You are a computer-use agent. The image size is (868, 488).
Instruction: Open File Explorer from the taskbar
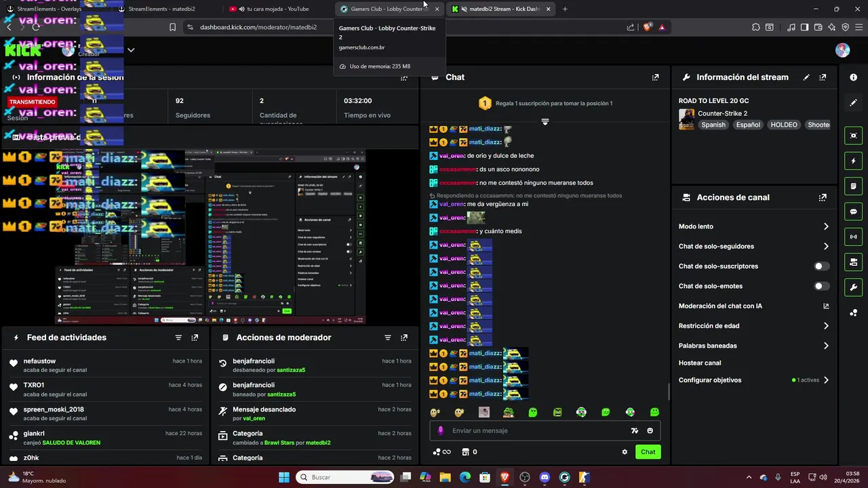(445, 477)
